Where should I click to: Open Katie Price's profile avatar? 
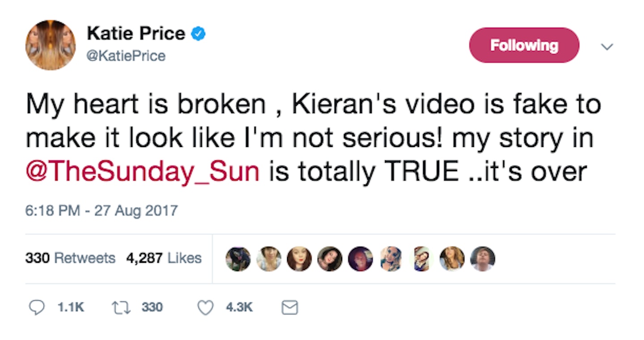[51, 45]
